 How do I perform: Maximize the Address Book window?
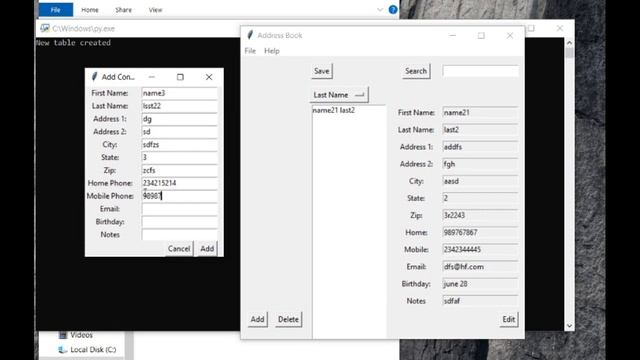pos(481,36)
